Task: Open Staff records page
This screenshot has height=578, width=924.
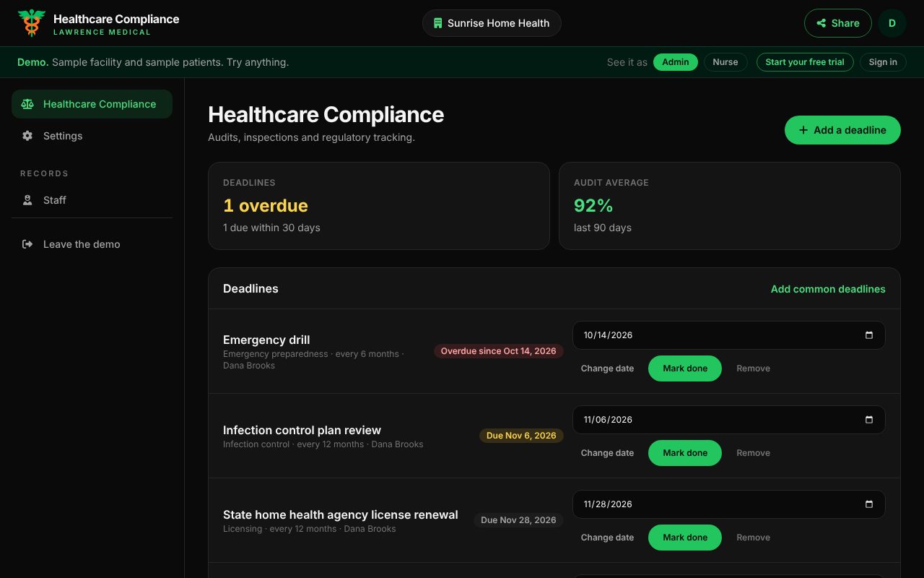Action: [92, 200]
